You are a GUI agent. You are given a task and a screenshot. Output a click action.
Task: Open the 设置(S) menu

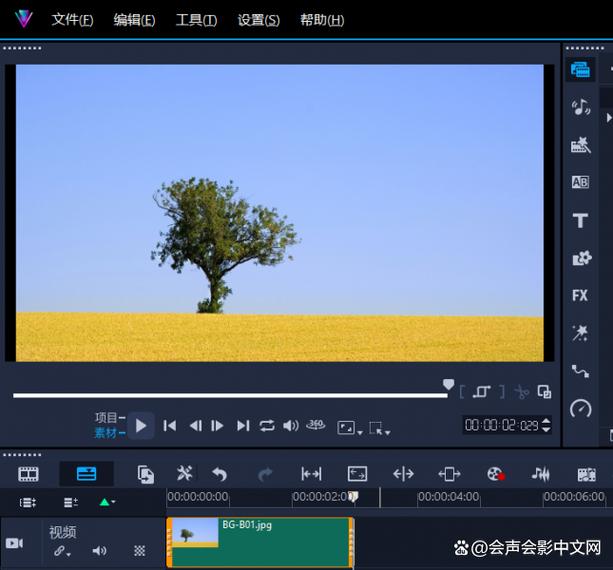coord(258,20)
